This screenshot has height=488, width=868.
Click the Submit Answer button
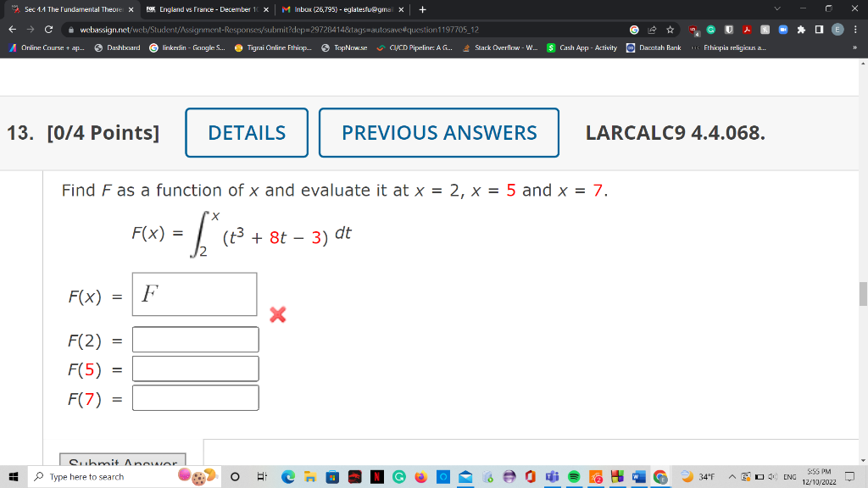(121, 463)
